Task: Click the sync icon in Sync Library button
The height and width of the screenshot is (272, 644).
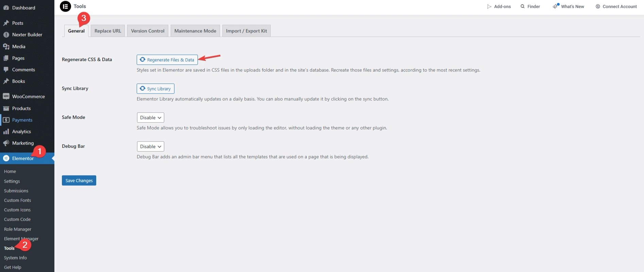Action: point(142,88)
